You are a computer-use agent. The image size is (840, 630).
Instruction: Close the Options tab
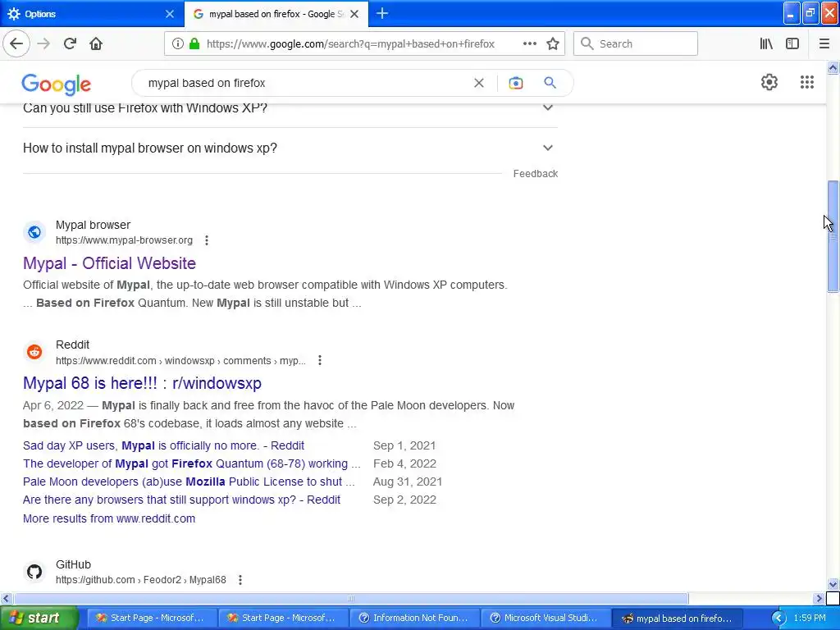click(169, 14)
